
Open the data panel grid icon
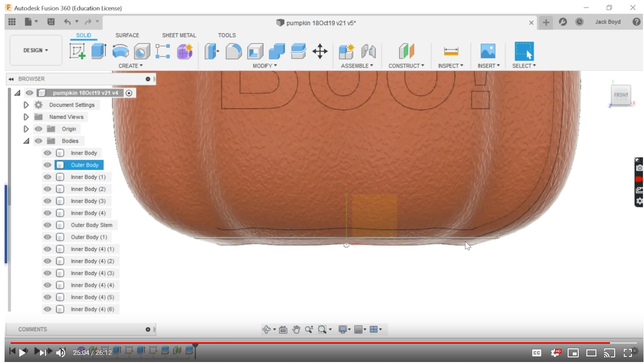(12, 22)
